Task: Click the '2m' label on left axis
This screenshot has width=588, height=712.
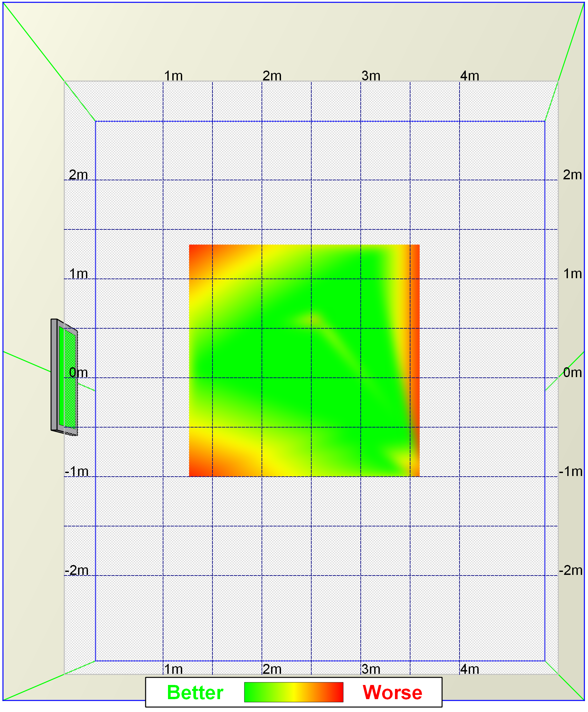Action: click(78, 175)
